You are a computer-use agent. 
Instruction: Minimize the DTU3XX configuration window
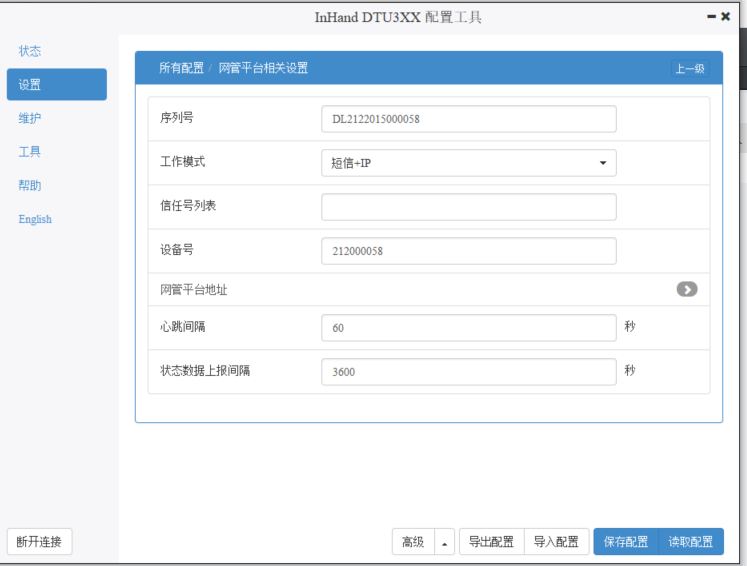click(711, 17)
